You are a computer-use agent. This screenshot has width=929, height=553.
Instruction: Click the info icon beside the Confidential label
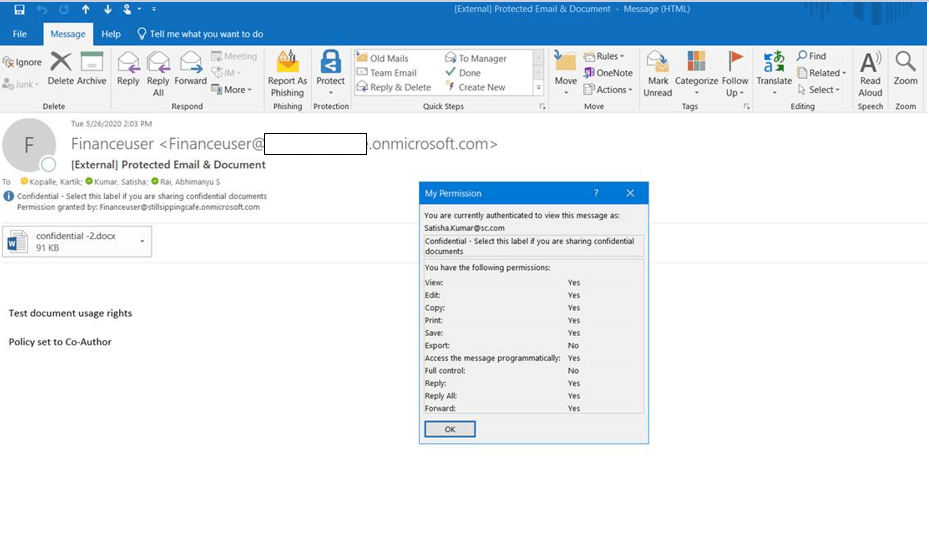[8, 196]
